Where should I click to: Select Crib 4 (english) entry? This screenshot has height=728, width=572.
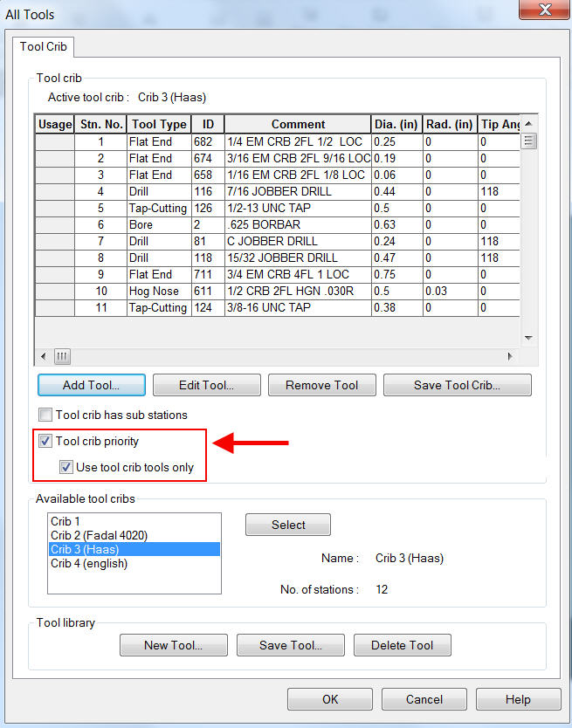pyautogui.click(x=134, y=563)
